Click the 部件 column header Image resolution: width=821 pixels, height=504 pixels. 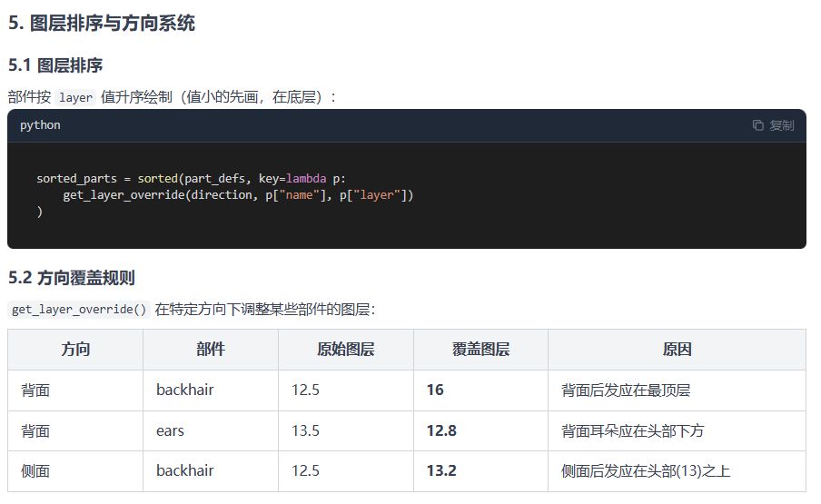210,350
